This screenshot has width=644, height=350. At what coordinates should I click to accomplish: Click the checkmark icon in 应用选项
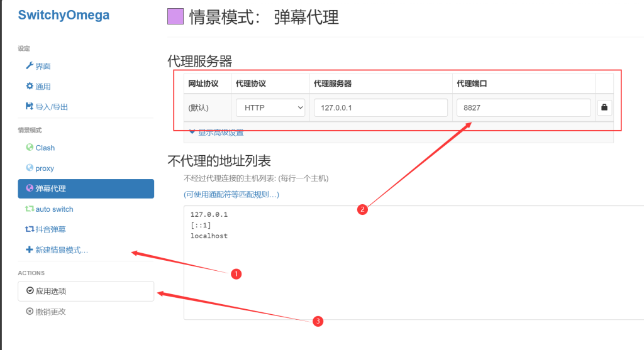[30, 290]
